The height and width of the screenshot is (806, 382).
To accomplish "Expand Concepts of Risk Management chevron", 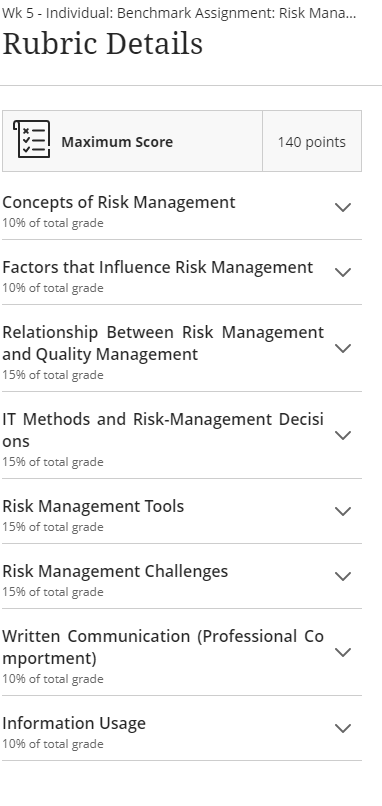I will [343, 207].
